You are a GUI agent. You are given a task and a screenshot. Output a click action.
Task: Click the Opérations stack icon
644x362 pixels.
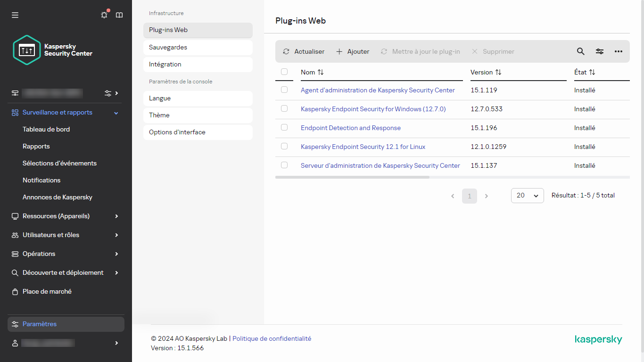coord(15,254)
